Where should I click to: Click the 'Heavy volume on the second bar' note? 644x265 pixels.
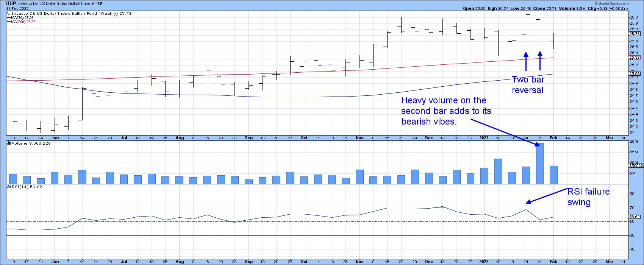click(446, 111)
